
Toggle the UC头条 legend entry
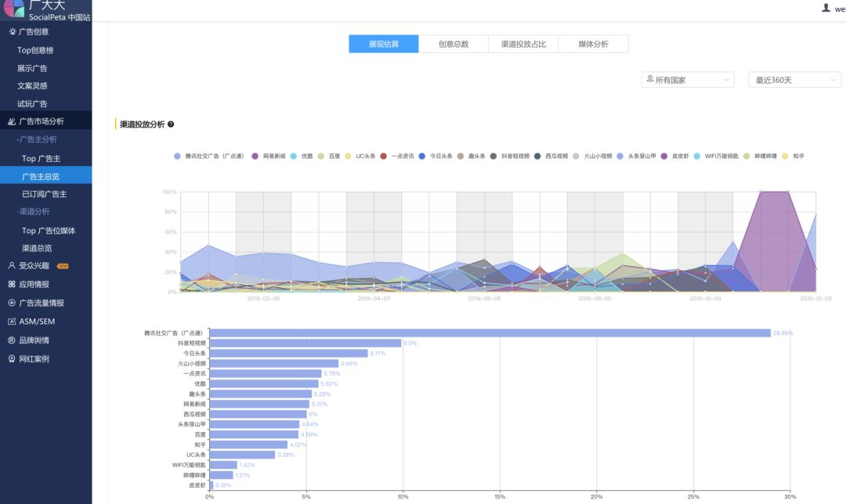point(360,157)
